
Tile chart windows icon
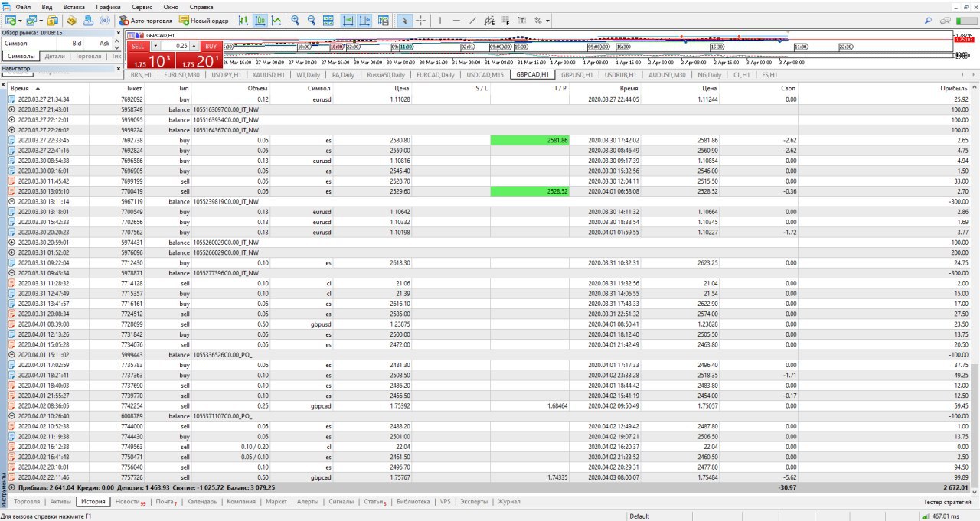coord(328,21)
